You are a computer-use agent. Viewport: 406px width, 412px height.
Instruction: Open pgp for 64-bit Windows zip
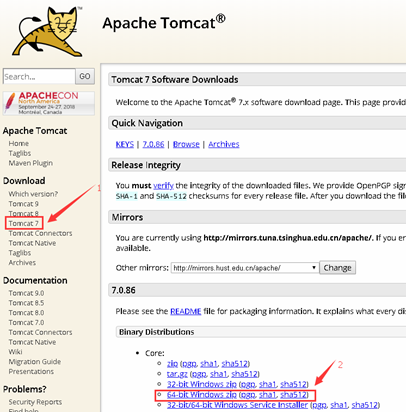248,395
